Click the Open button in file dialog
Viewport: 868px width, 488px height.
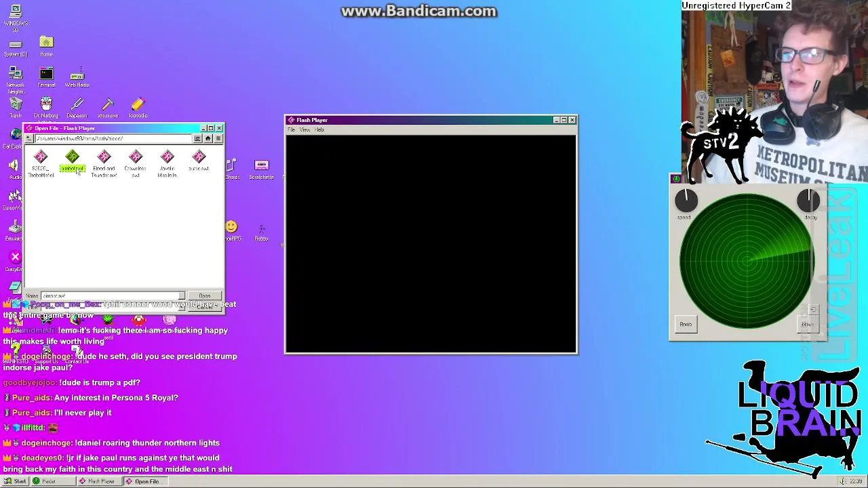click(x=205, y=296)
